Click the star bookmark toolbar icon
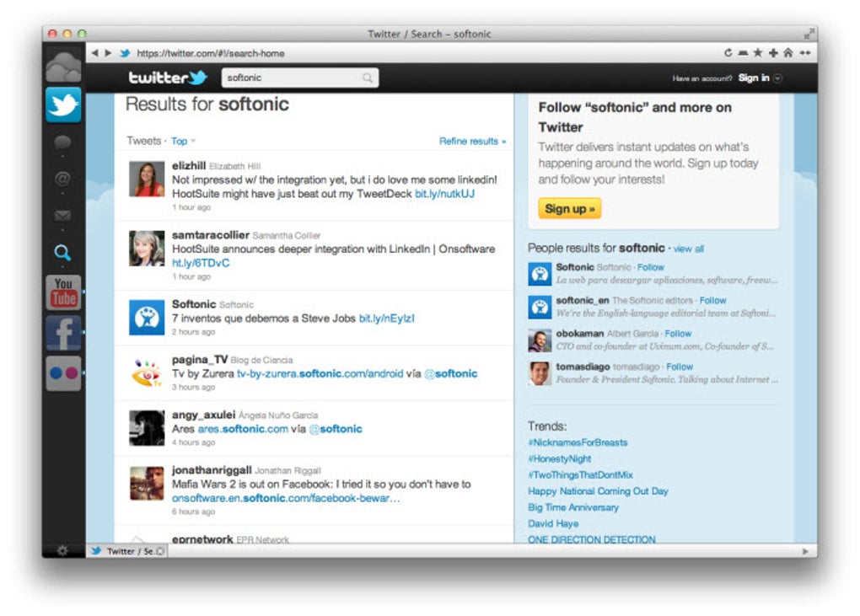 click(x=757, y=52)
